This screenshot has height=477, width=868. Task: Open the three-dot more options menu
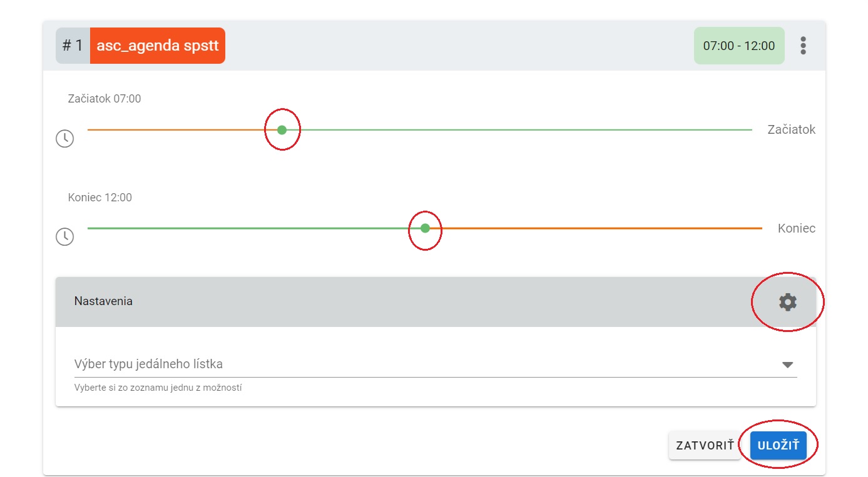803,46
